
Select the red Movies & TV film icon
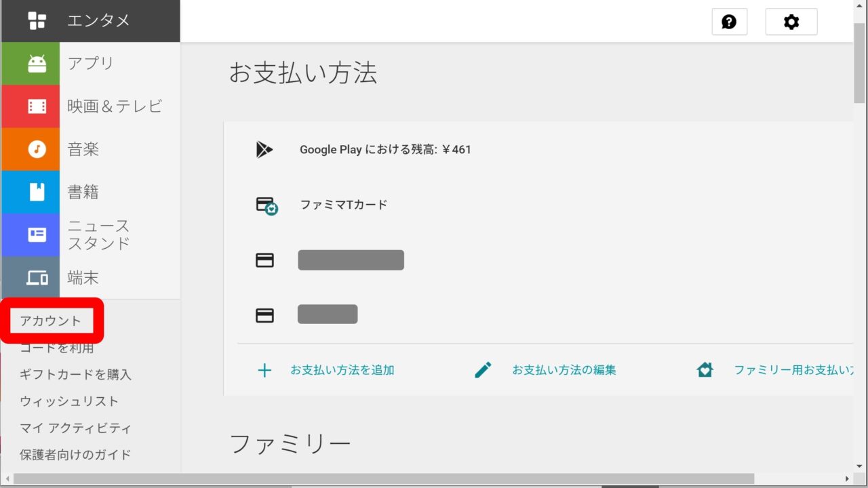(x=37, y=106)
